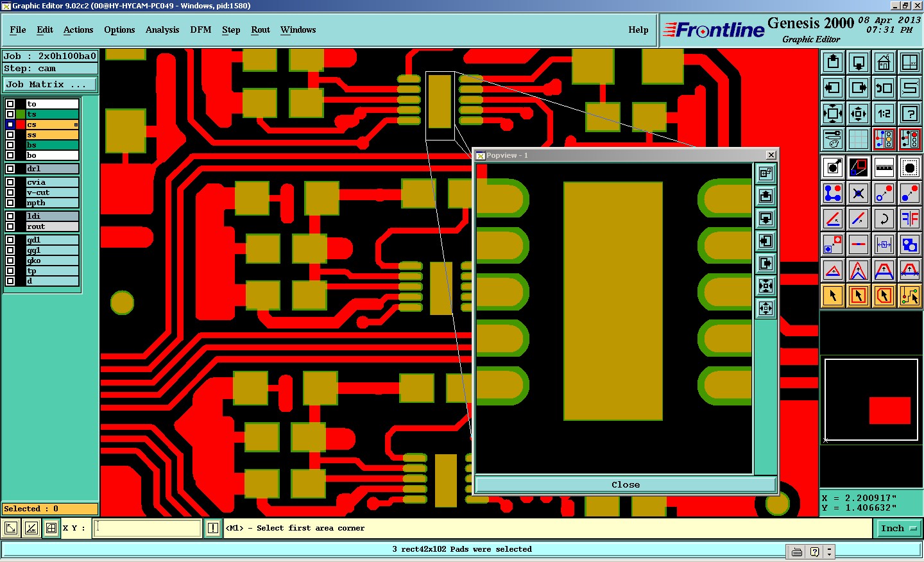Expand the cs layer options marker
Screen dimensions: 924x562
pyautogui.click(x=76, y=125)
